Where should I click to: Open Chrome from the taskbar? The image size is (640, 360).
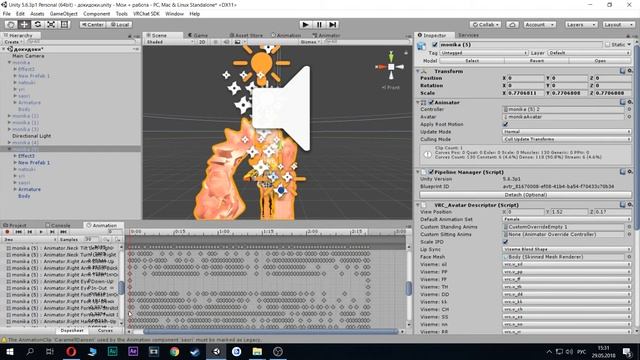pyautogui.click(x=175, y=351)
